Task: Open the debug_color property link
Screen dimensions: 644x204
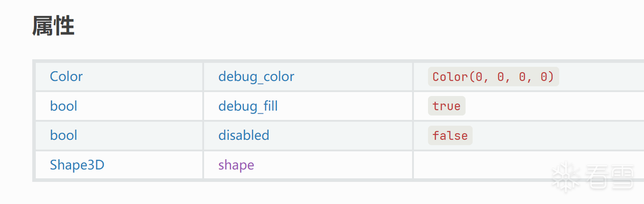Action: (x=256, y=77)
